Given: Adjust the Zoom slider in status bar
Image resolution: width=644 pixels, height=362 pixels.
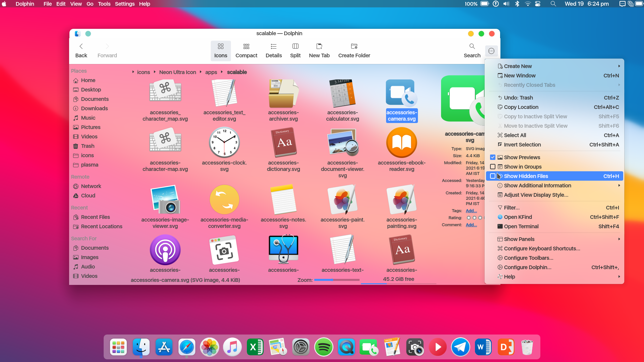Looking at the screenshot, I should pos(337,280).
